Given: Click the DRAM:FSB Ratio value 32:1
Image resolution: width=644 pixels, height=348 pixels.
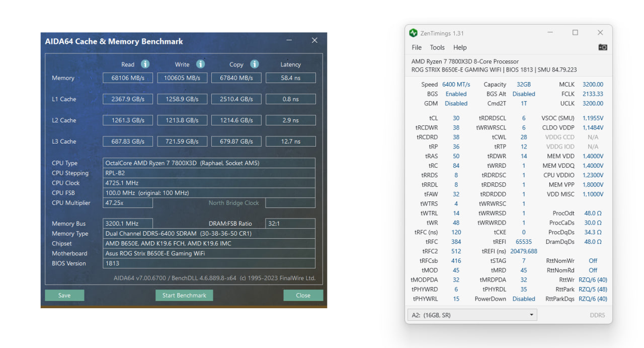Looking at the screenshot, I should coord(290,224).
